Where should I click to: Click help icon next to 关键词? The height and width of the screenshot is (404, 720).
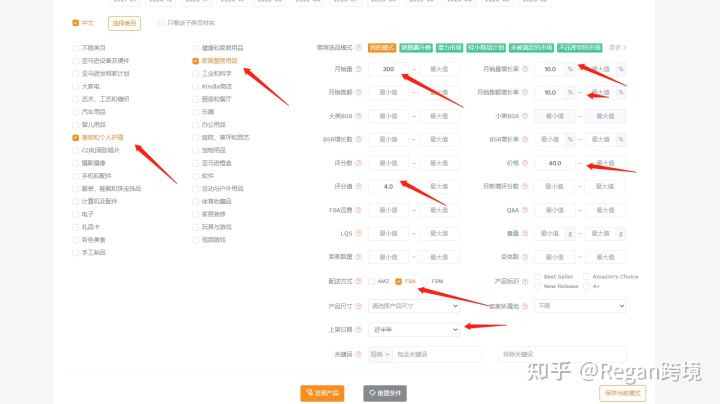tap(359, 354)
